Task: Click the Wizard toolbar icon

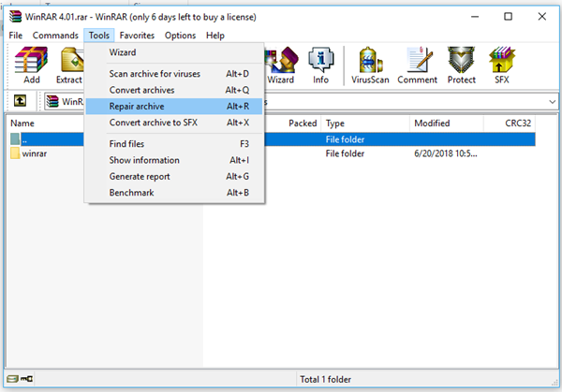Action: click(280, 65)
